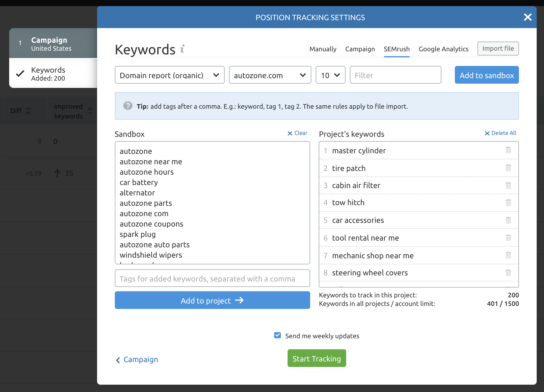The image size is (544, 392).
Task: Open the Keywords Added: 200 step
Action: (x=53, y=73)
